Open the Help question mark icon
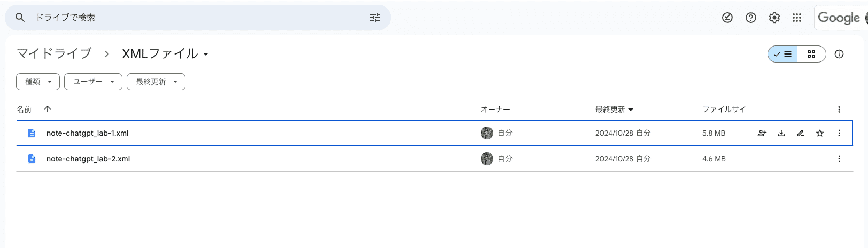The height and width of the screenshot is (248, 868). click(751, 18)
